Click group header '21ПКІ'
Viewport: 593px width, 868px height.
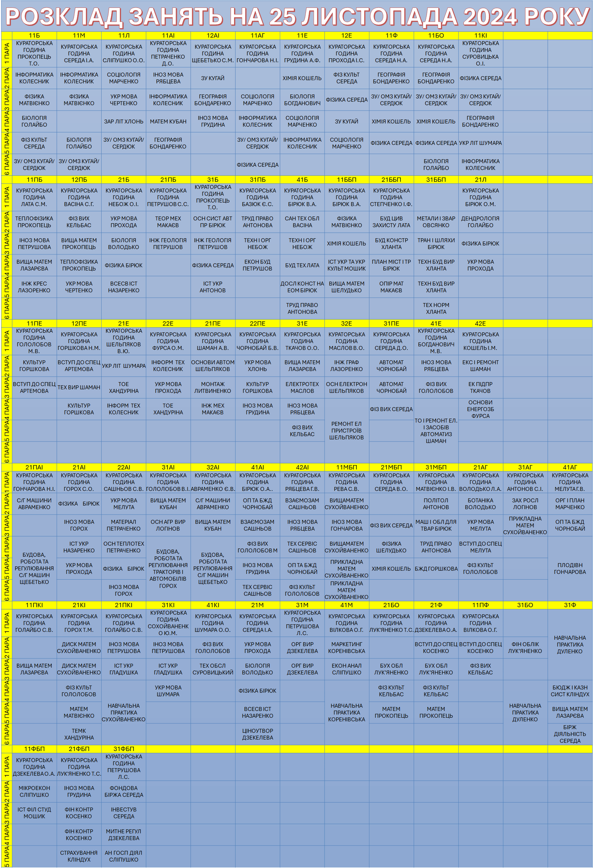click(x=124, y=605)
